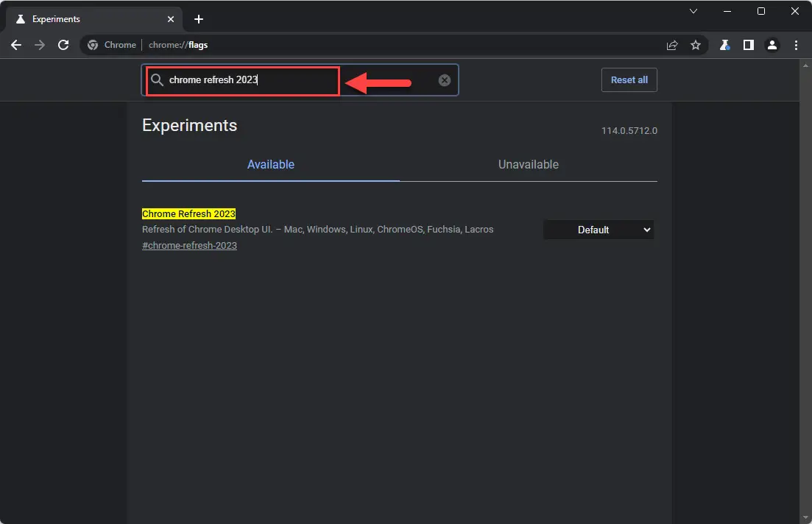
Task: Open the tab search chevron in title bar
Action: pos(693,11)
